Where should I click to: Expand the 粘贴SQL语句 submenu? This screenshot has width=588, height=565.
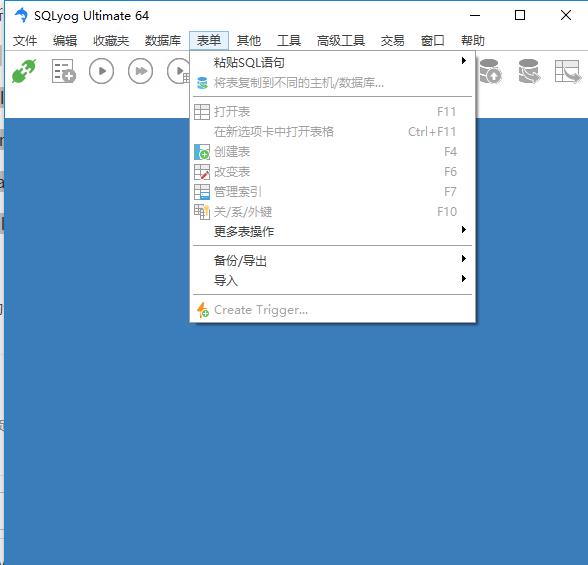click(x=332, y=62)
